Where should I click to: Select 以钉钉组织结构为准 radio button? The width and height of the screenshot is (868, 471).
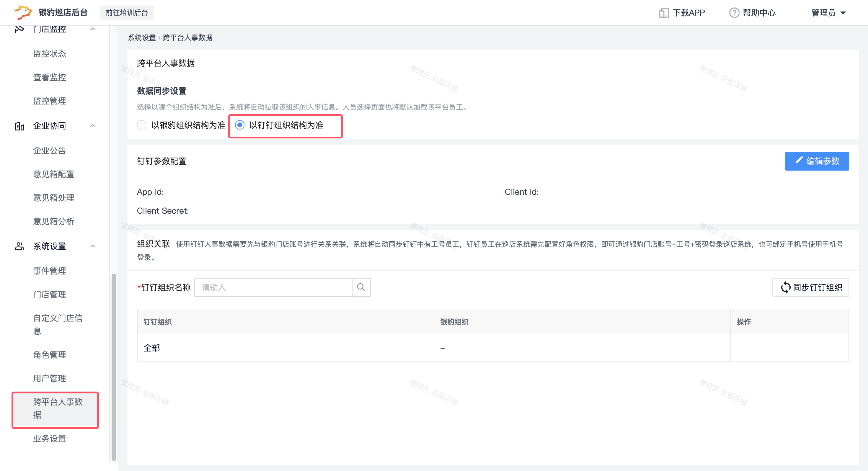click(x=239, y=125)
